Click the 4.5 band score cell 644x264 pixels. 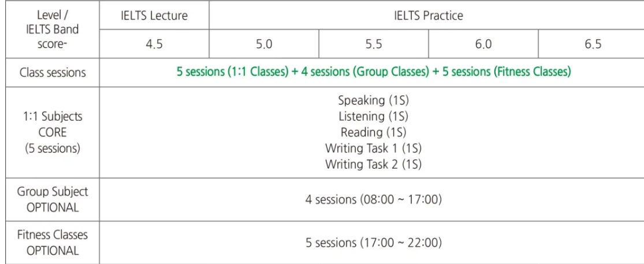tap(154, 44)
